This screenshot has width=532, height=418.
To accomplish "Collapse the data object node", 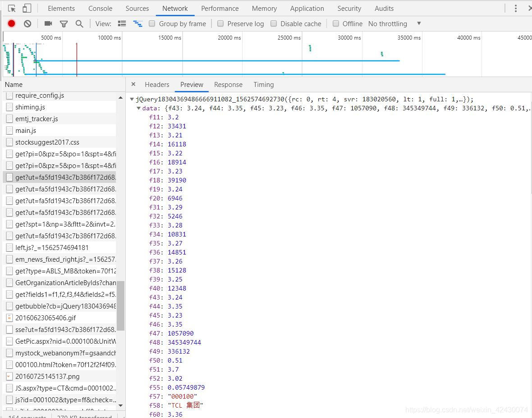I will 138,109.
